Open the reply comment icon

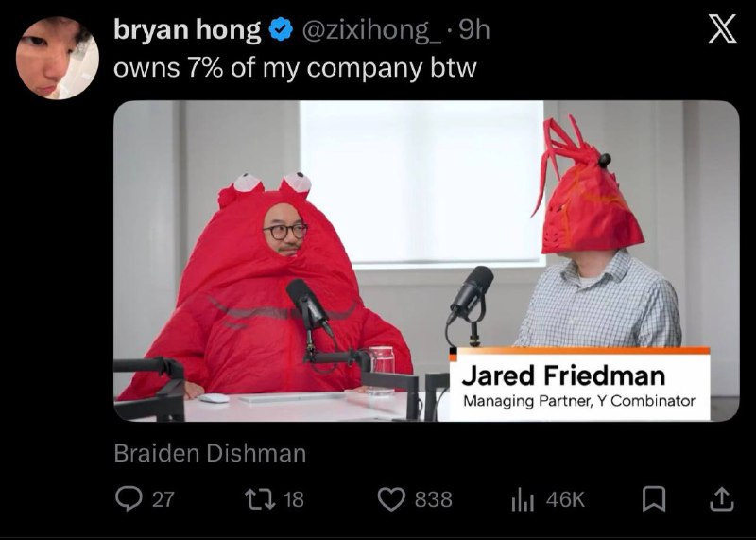pos(129,499)
